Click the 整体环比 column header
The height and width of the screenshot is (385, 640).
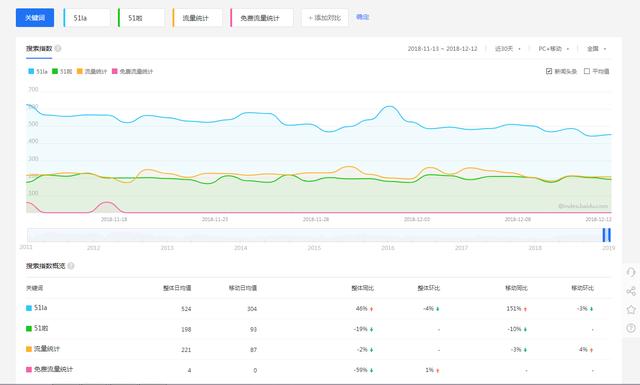(429, 288)
